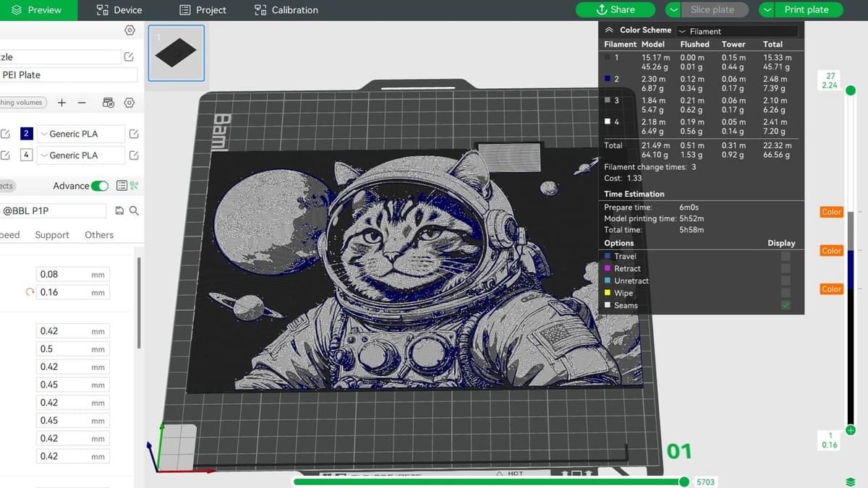Enable Travel display checkbox
The image size is (868, 488).
[786, 256]
